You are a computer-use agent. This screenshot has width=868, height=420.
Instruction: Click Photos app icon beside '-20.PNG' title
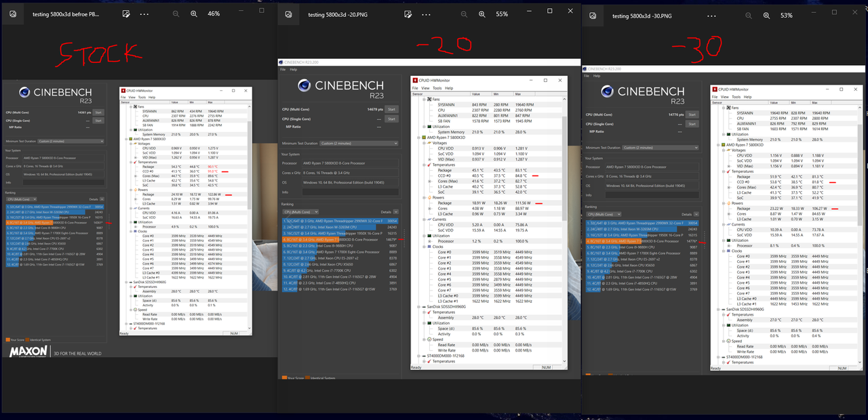(x=289, y=14)
